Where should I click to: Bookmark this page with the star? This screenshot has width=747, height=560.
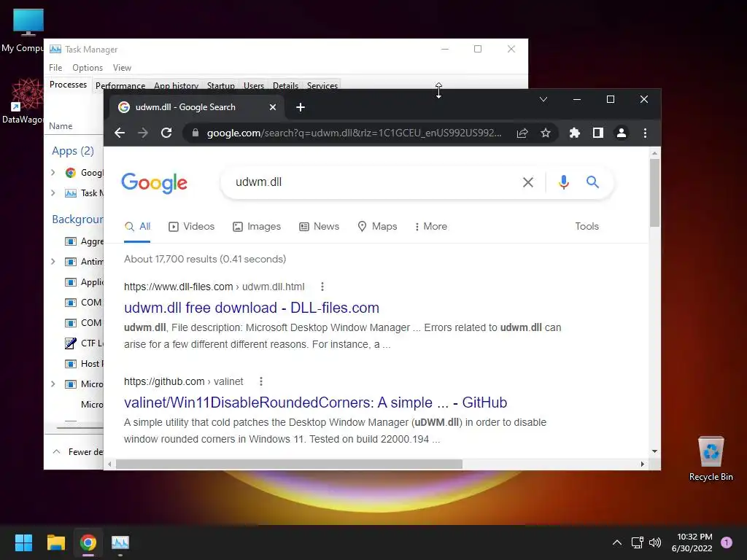[546, 133]
